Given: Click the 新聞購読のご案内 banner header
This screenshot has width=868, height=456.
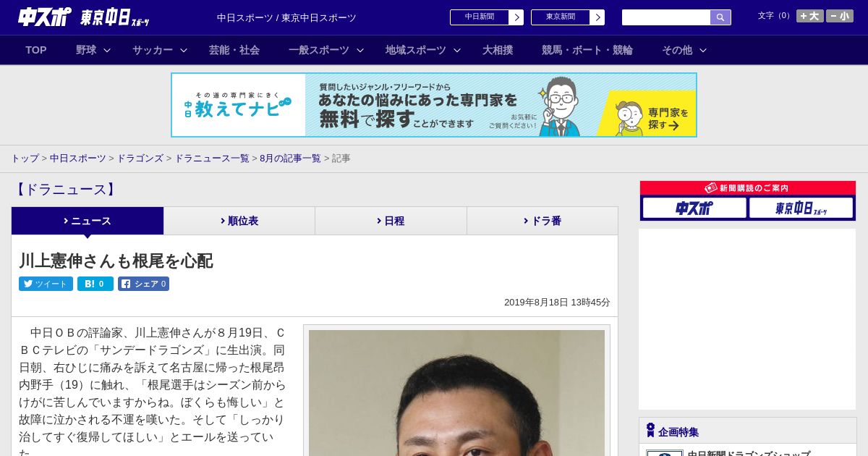Looking at the screenshot, I should tap(748, 188).
